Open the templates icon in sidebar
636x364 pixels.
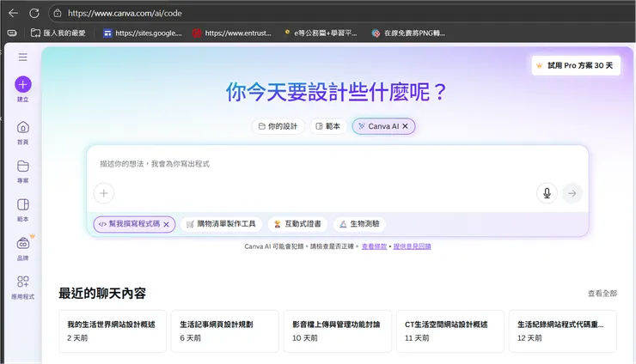click(22, 204)
